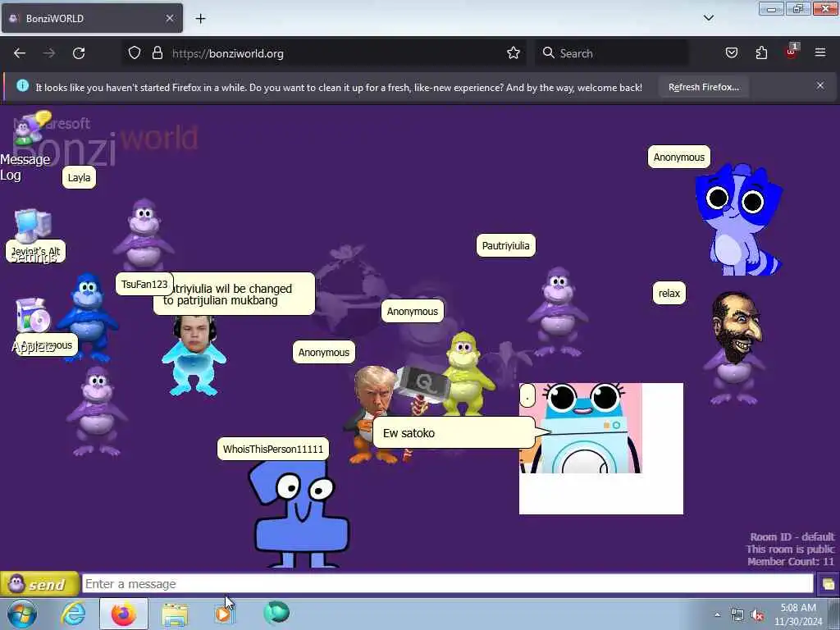The width and height of the screenshot is (840, 630).
Task: Open a new tab with plus button
Action: coord(200,19)
